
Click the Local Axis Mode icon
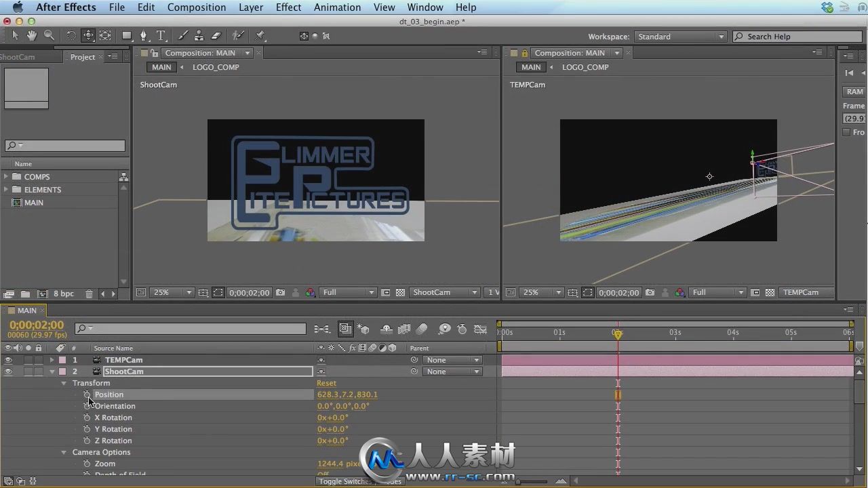click(304, 36)
